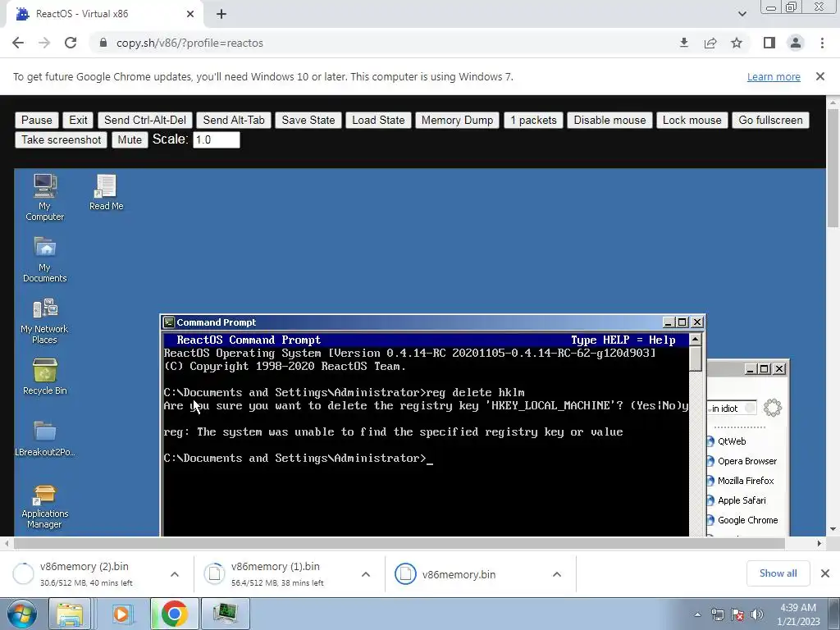Click the network tray icon

tap(717, 614)
